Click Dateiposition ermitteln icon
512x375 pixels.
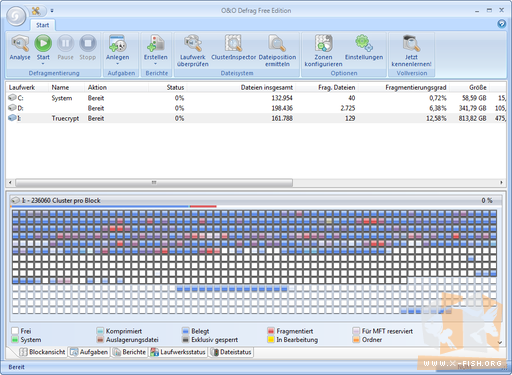click(x=277, y=43)
